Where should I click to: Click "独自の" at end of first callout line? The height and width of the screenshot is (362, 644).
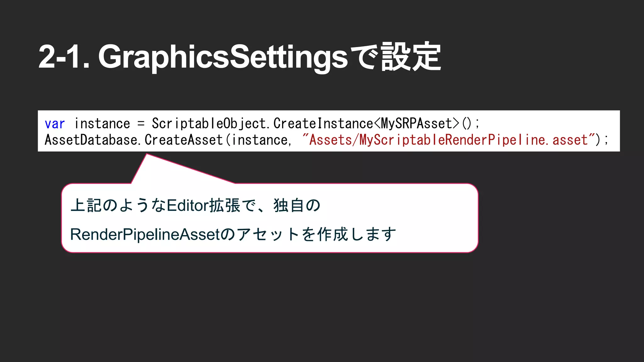tap(297, 206)
